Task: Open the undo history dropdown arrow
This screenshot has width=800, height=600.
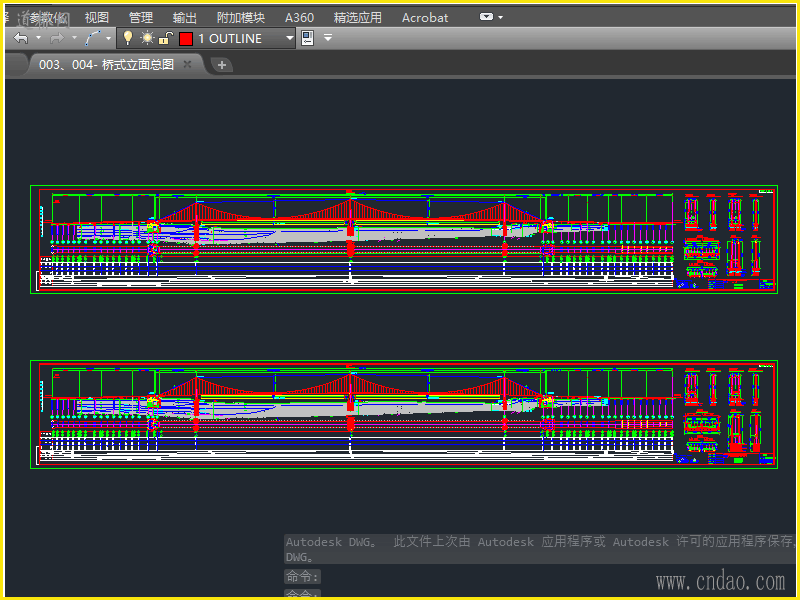Action: (38, 38)
